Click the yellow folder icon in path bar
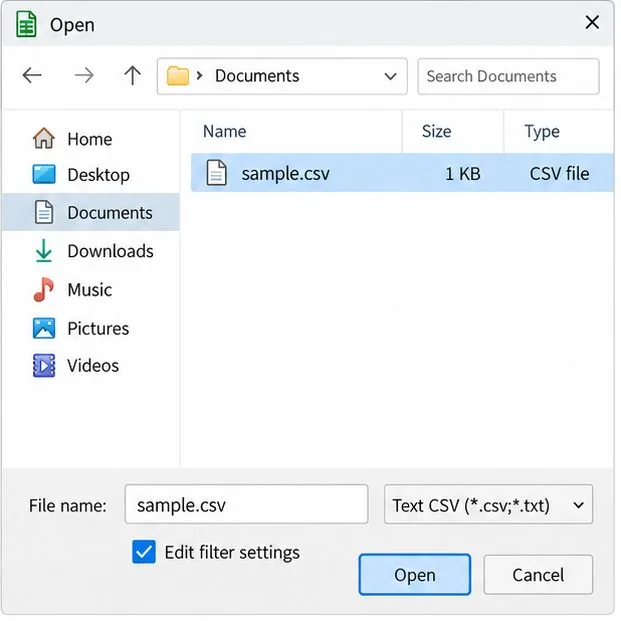Viewport: 621px width, 621px height. pyautogui.click(x=177, y=76)
